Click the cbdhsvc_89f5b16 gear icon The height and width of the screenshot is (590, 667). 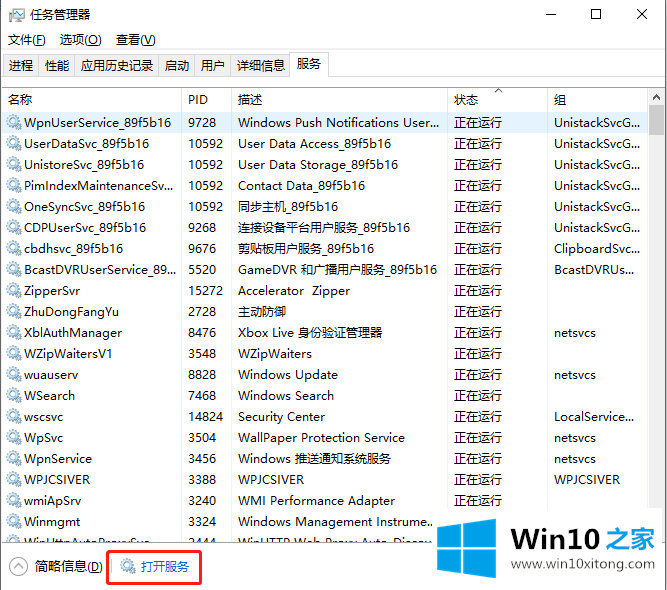click(14, 248)
